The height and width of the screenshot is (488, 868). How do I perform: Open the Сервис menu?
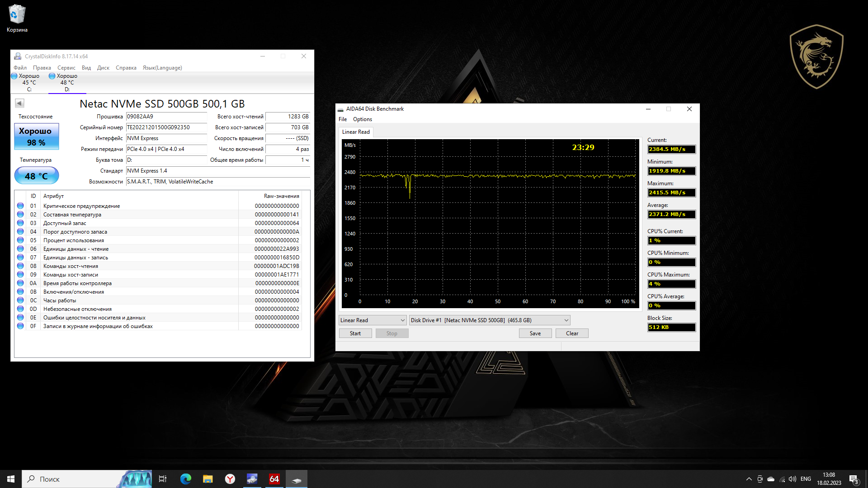66,68
